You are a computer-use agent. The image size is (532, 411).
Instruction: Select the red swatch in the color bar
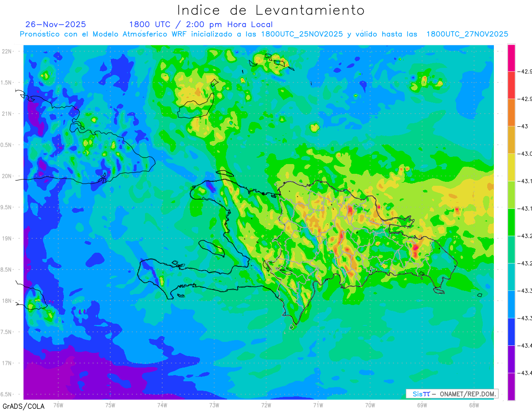(511, 85)
